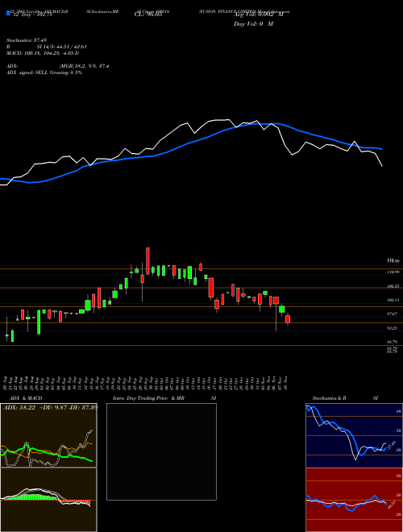Click the 37.49 value in Stochastics chart
This screenshot has height=532, width=403.
(x=392, y=445)
